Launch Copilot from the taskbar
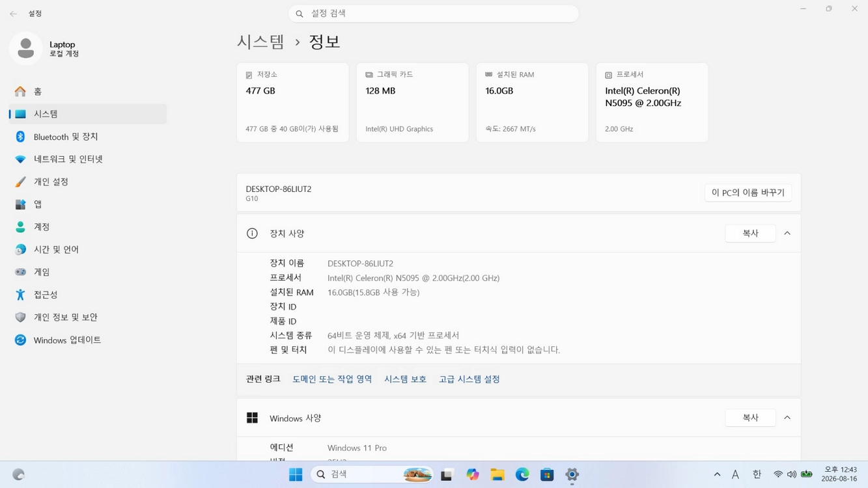 [473, 475]
